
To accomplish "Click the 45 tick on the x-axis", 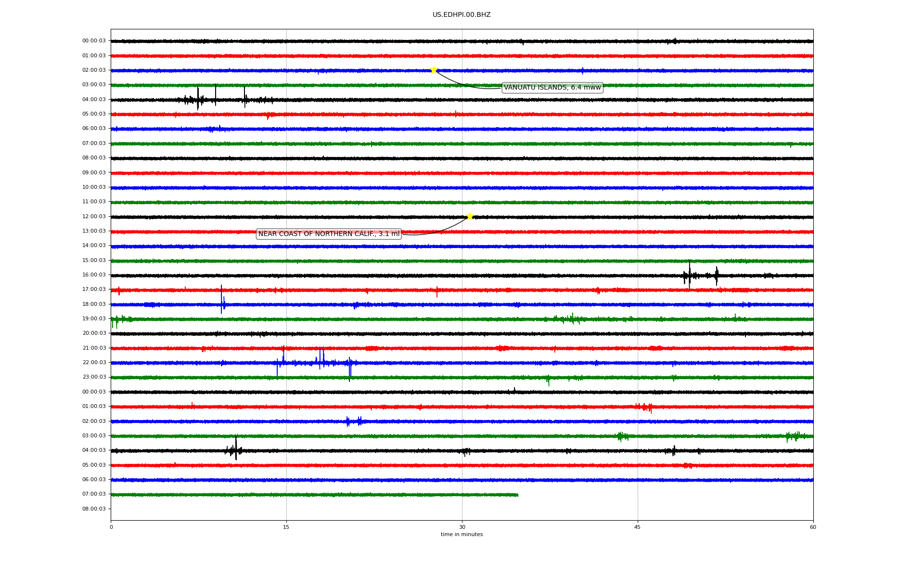I will 637,527.
